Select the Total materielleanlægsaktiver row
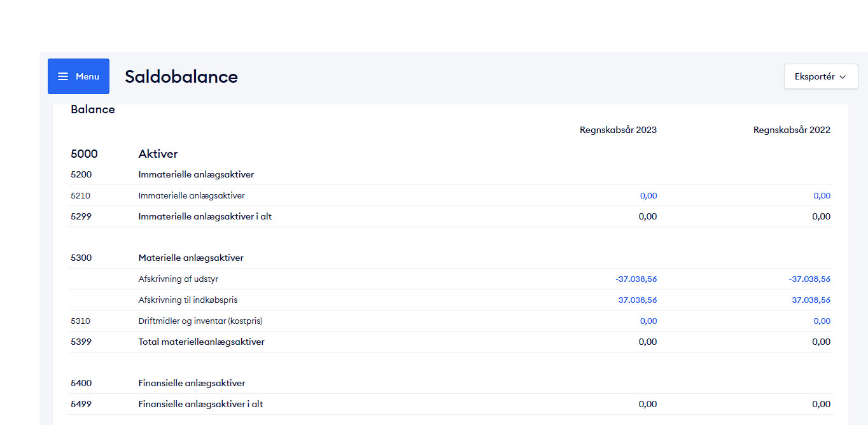Image resolution: width=868 pixels, height=425 pixels. (x=201, y=342)
